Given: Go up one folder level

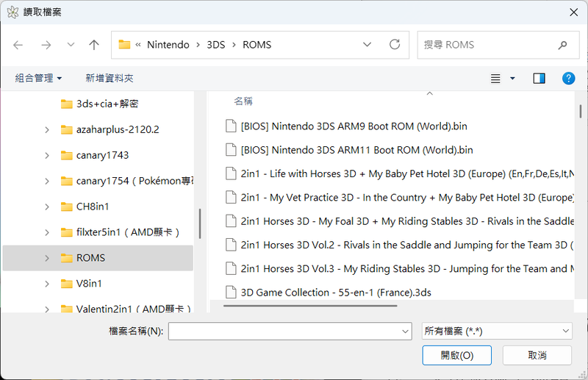Looking at the screenshot, I should (94, 45).
